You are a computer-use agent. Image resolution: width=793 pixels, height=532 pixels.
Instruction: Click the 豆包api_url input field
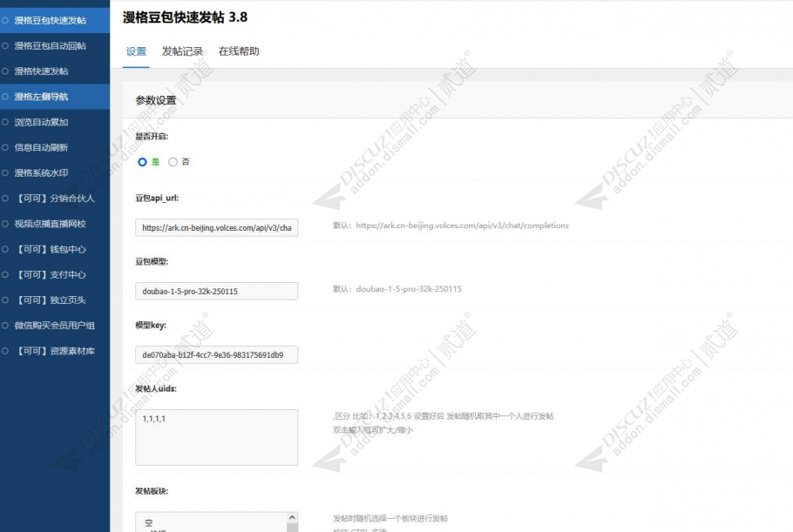[x=216, y=227]
